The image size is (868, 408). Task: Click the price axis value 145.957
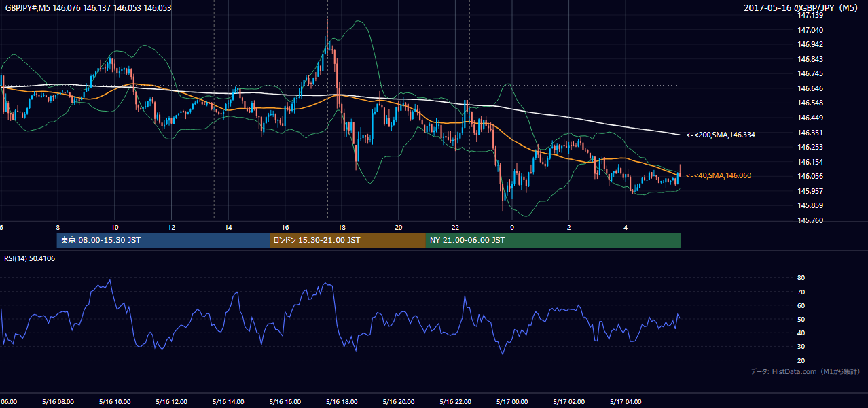810,191
